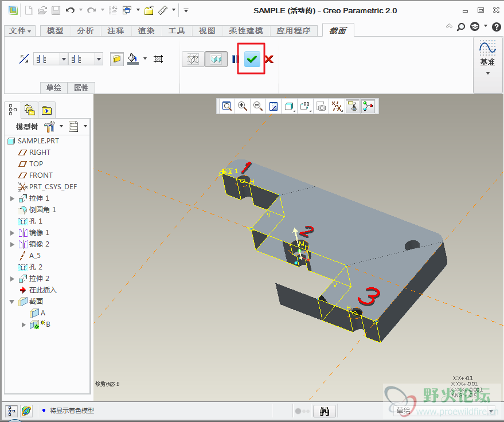Click the Regenerate model icon
This screenshot has height=422, width=504.
(113, 10)
